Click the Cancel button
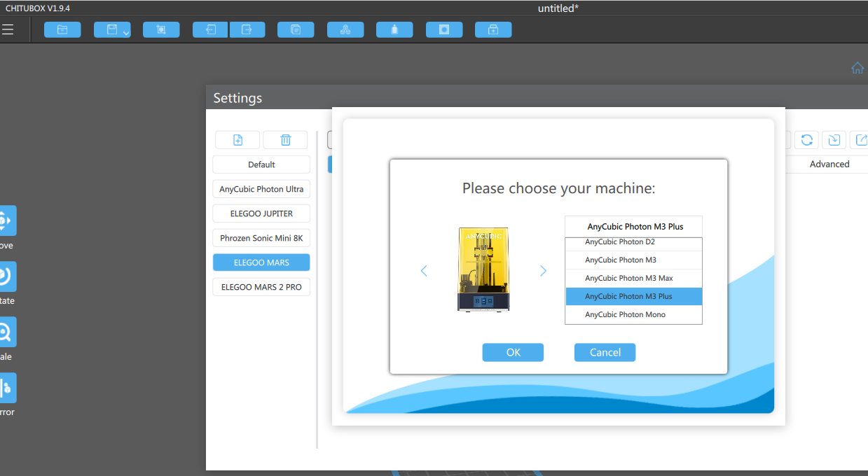Image resolution: width=868 pixels, height=476 pixels. (x=605, y=352)
